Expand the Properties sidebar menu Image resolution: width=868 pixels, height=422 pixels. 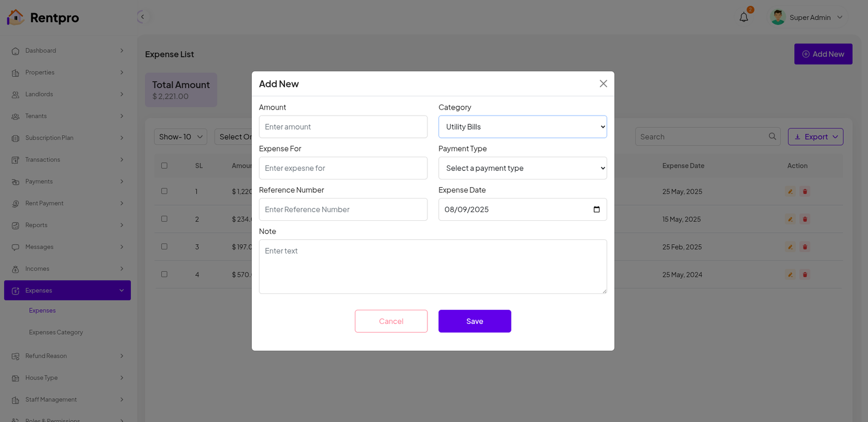67,73
